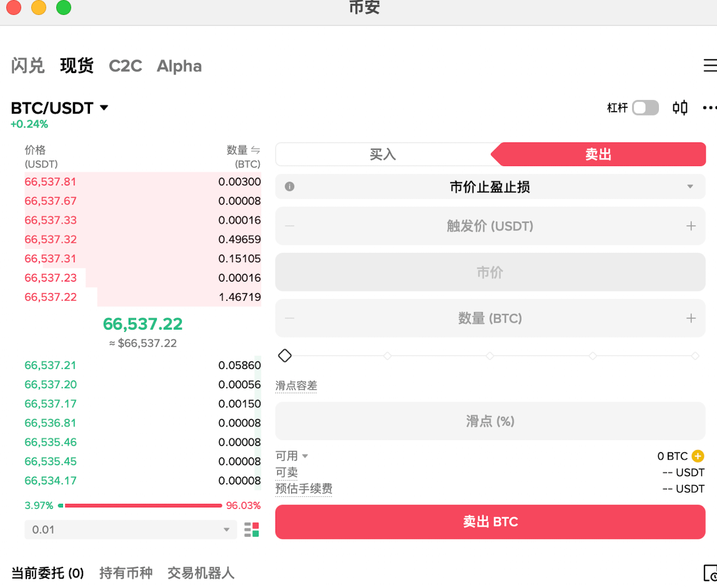
Task: Enable the 杠杆 leverage toggle
Action: (x=646, y=107)
